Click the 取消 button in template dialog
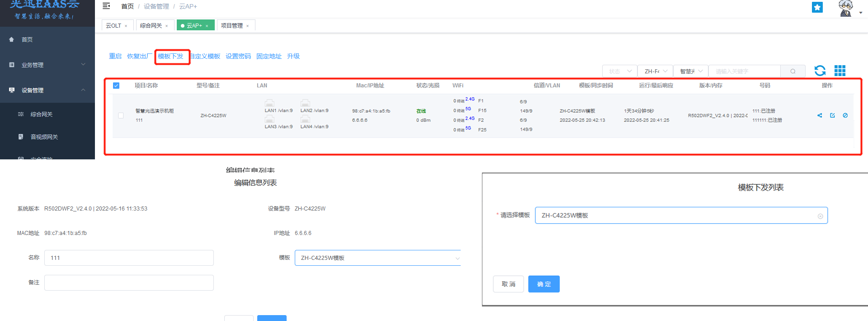Image resolution: width=868 pixels, height=321 pixels. (x=508, y=284)
